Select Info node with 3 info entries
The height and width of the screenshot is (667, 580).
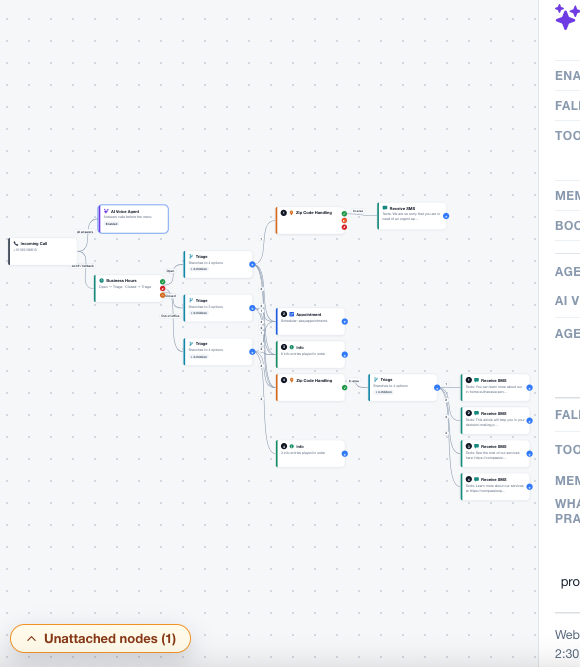tap(310, 454)
